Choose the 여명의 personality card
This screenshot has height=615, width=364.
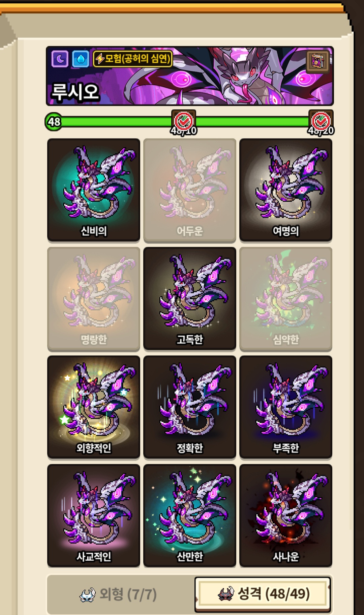pyautogui.click(x=286, y=190)
